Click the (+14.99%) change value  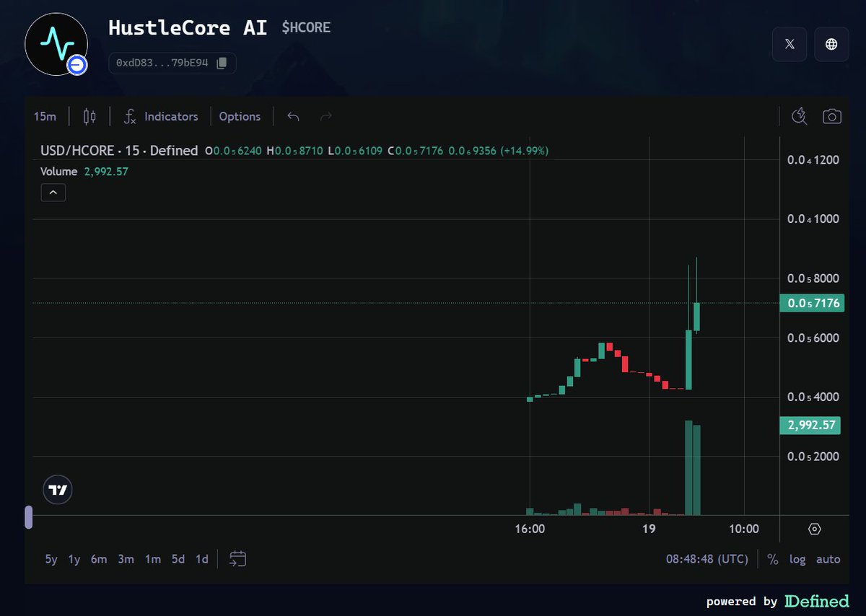click(x=524, y=151)
